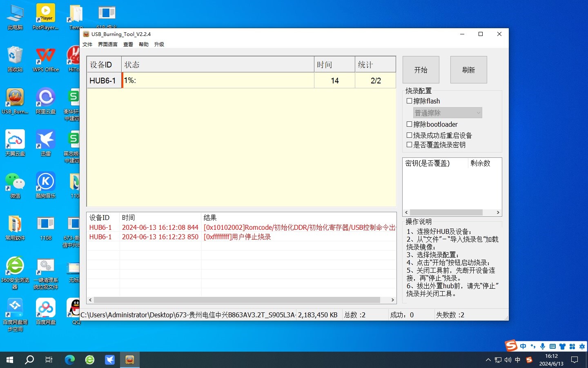Click the 成功: 0 status entry

tap(402, 315)
